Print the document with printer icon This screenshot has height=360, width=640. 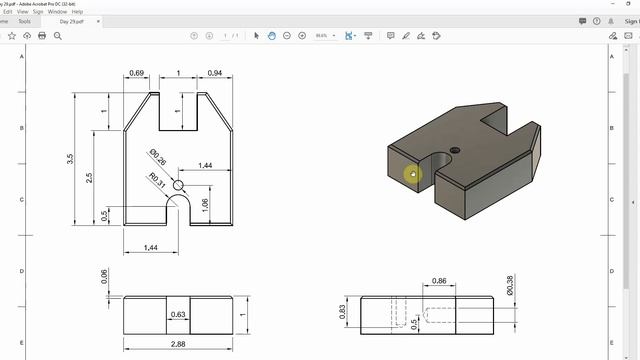pyautogui.click(x=42, y=36)
